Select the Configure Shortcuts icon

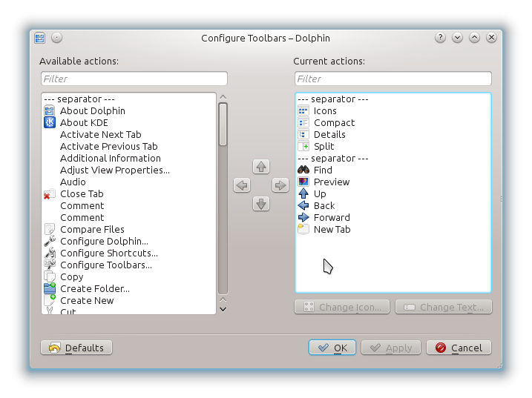(x=50, y=253)
